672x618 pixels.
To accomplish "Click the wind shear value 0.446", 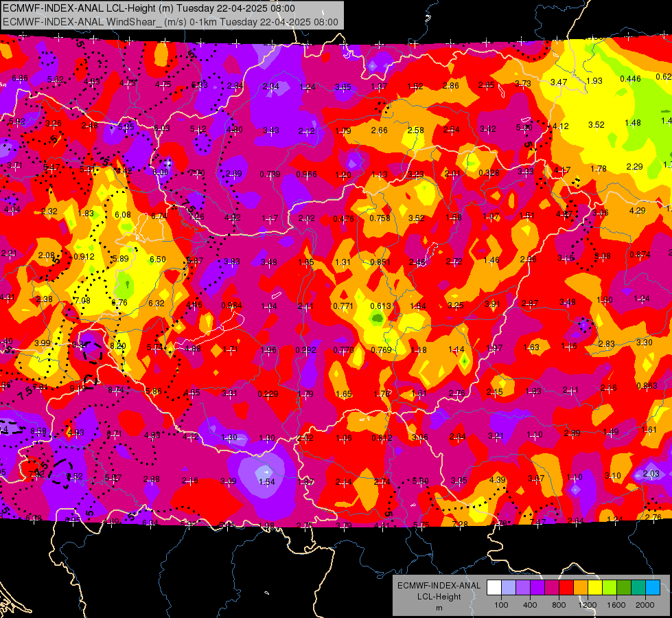I will pyautogui.click(x=630, y=79).
